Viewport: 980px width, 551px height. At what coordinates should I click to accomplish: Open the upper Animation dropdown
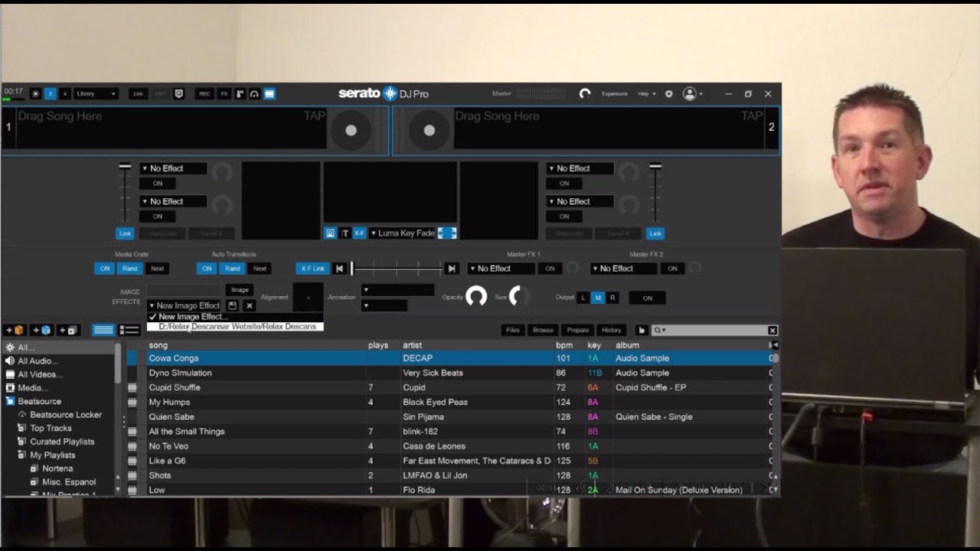[397, 290]
